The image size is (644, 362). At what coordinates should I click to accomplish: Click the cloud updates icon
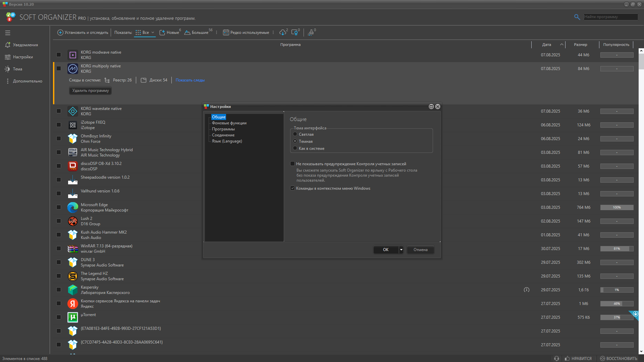tap(283, 32)
